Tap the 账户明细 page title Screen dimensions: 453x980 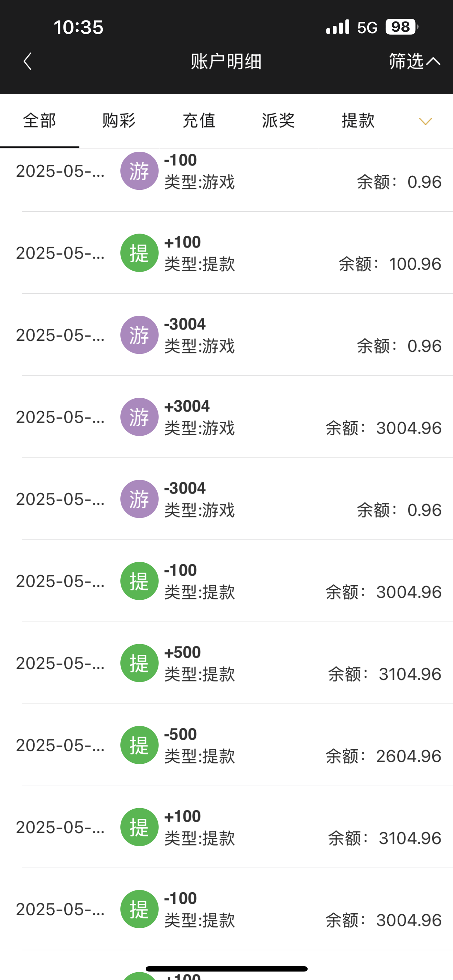click(x=226, y=61)
